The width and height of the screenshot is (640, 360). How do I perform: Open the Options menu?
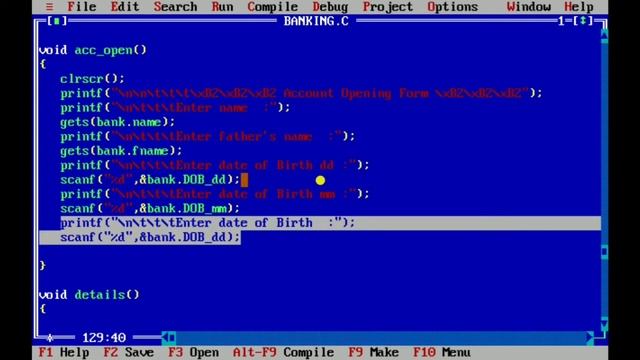click(x=453, y=7)
